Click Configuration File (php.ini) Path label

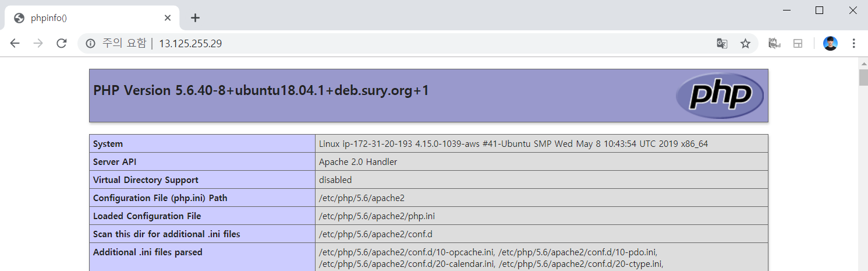160,198
